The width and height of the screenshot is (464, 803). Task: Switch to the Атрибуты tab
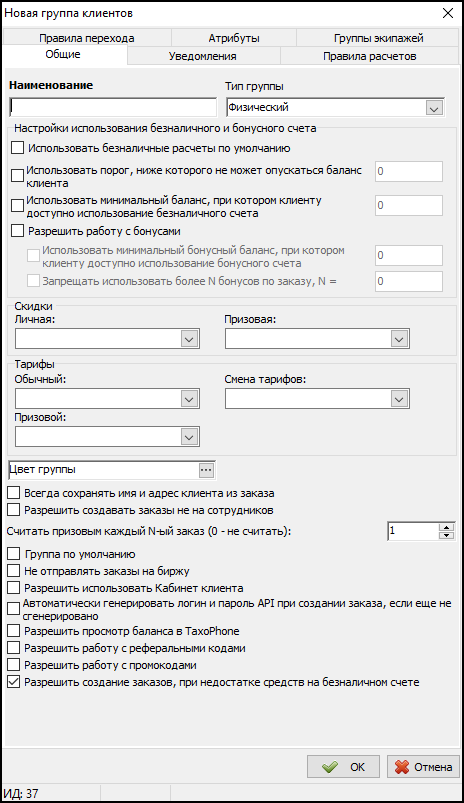(234, 38)
